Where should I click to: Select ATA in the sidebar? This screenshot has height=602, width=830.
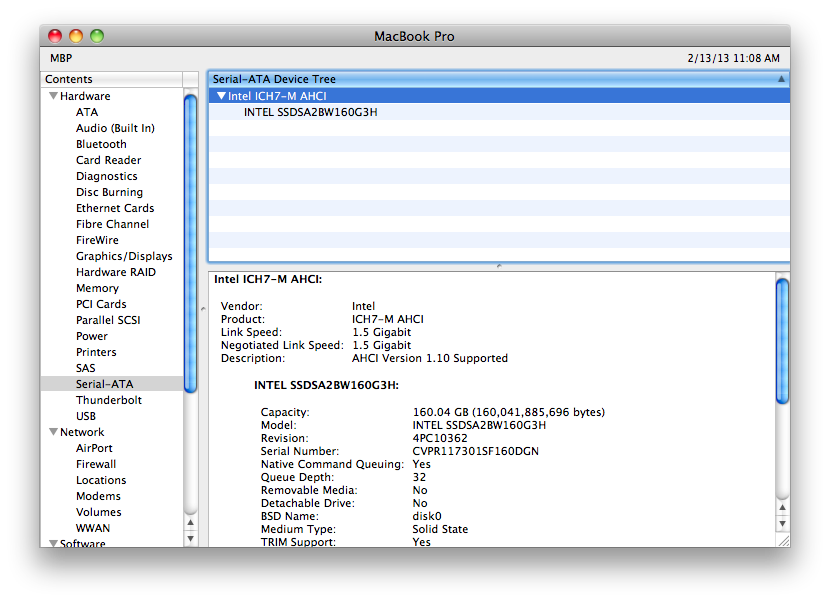pyautogui.click(x=87, y=112)
